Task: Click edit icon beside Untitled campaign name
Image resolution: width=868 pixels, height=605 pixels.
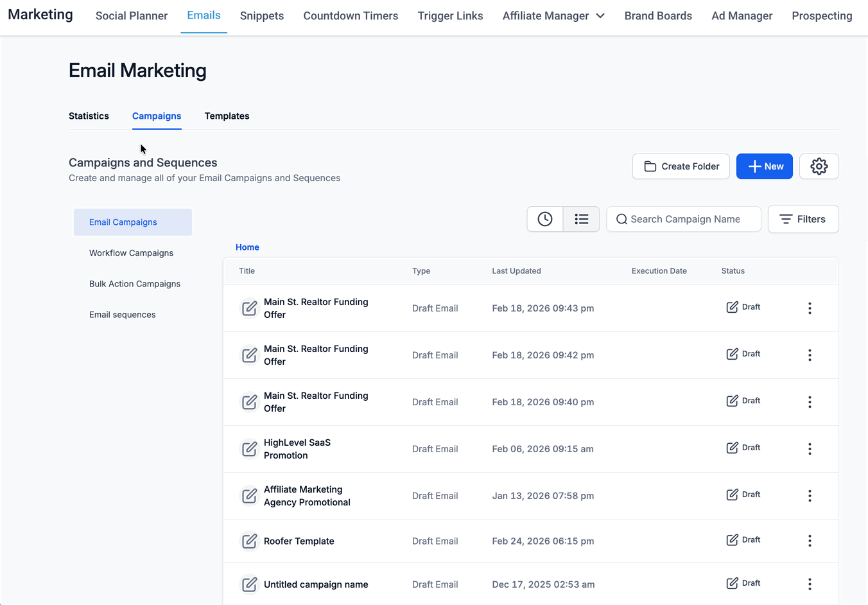Action: pos(249,584)
